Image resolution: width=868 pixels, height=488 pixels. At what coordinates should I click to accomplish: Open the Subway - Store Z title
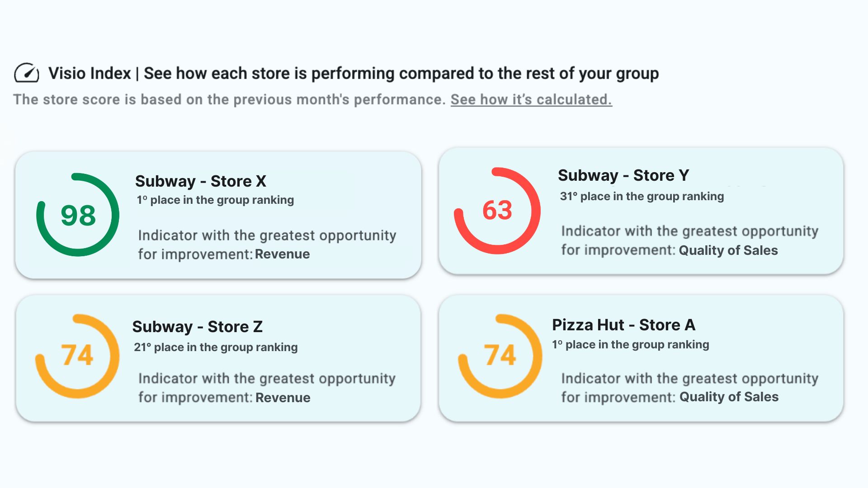point(198,327)
